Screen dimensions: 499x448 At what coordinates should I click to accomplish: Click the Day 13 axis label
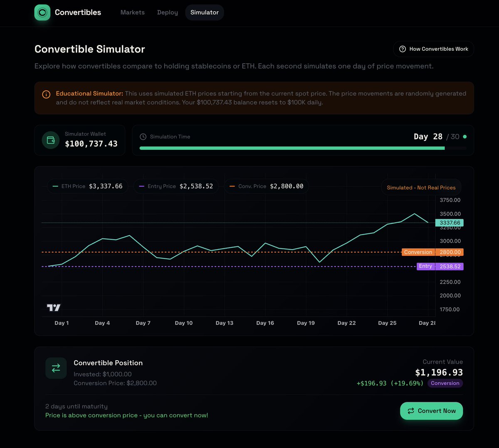(225, 323)
